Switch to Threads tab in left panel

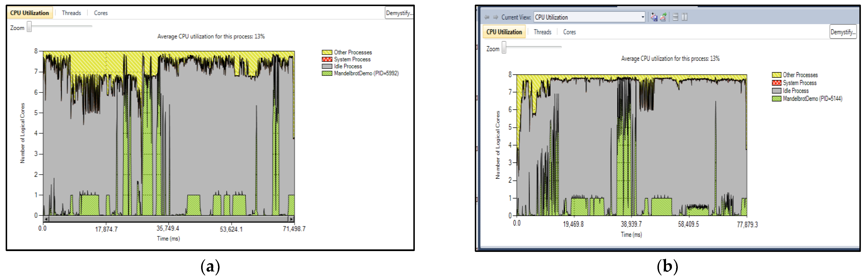coord(71,13)
